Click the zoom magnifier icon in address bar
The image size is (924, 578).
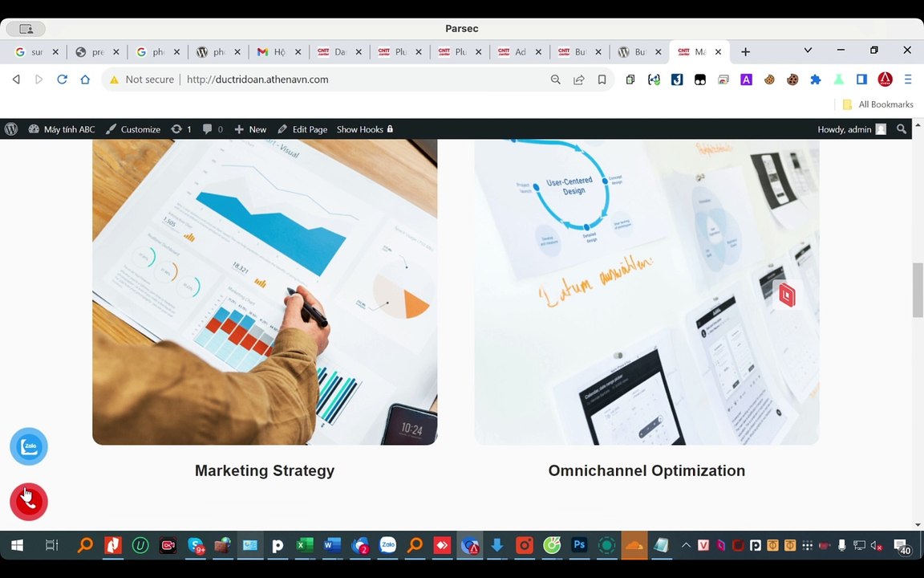556,79
